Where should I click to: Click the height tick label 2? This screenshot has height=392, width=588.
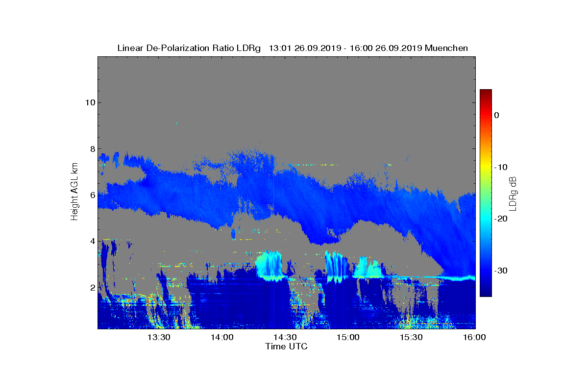[92, 288]
